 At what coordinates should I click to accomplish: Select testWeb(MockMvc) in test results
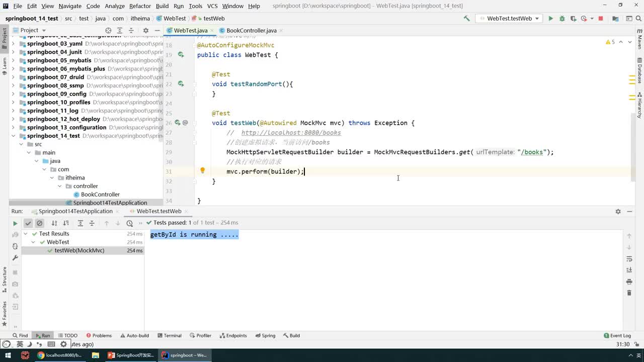tap(79, 250)
